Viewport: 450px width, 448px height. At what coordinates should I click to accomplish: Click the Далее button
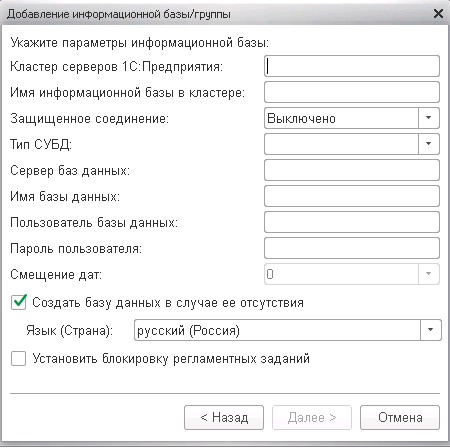coord(312,417)
